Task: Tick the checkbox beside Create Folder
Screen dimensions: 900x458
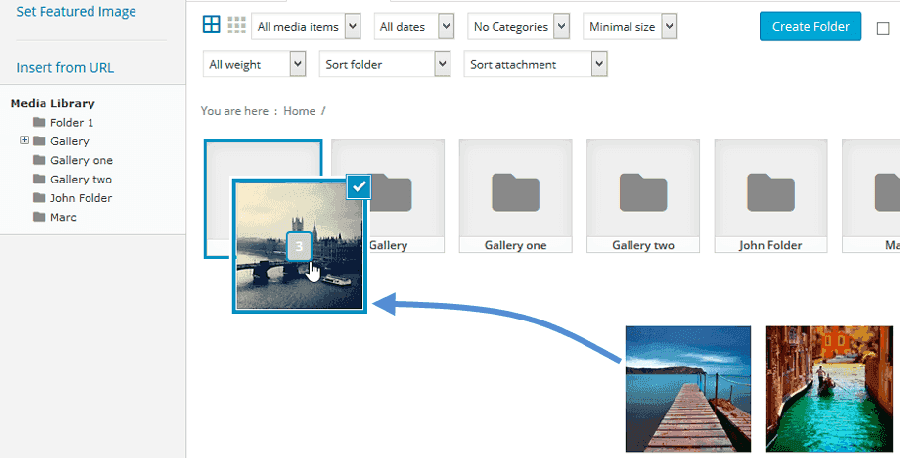Action: click(883, 28)
